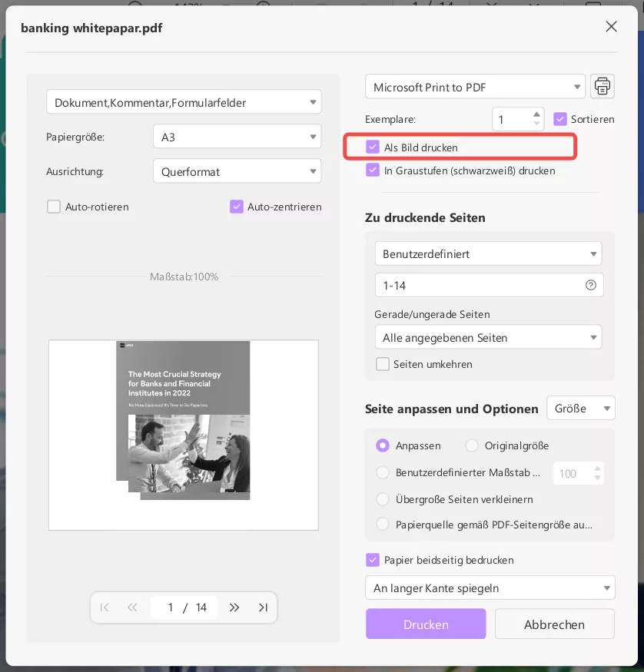Click Gerade/ungerade Seiten label
This screenshot has width=644, height=672.
point(432,314)
